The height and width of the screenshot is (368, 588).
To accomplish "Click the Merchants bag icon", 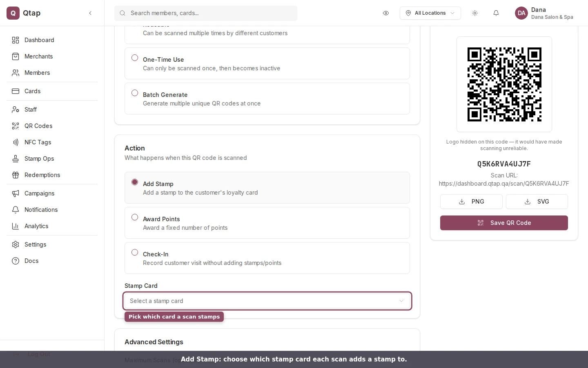I will (16, 56).
